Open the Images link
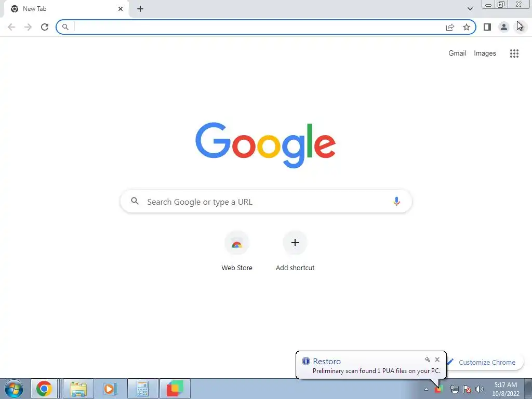This screenshot has width=532, height=399. (485, 54)
